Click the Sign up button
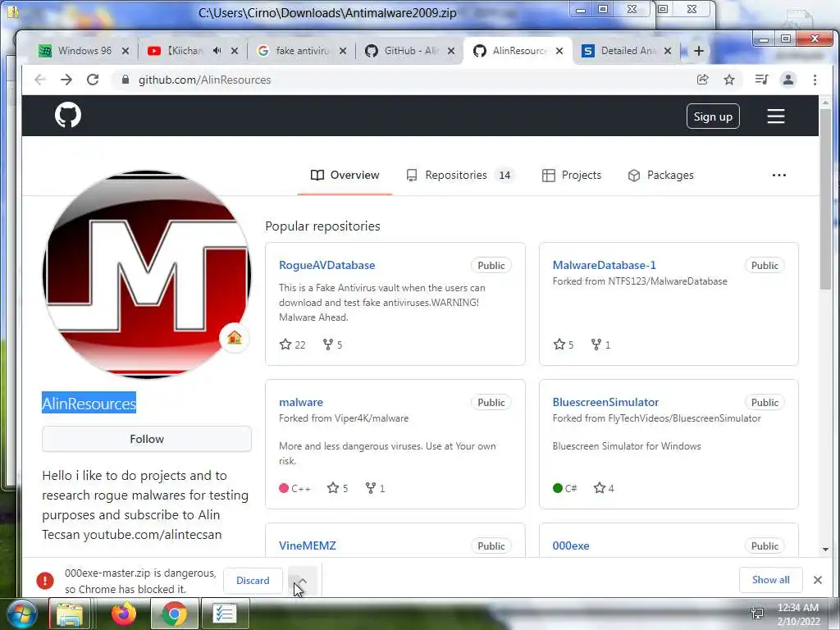 713,116
